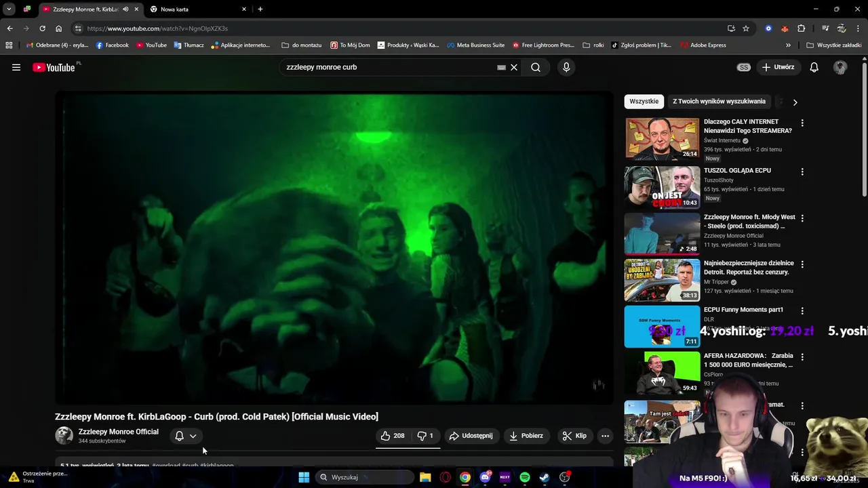Open Najniebezpieczniejsze dzielnice Detroit video title
Viewport: 868px width, 488px height.
pos(749,267)
